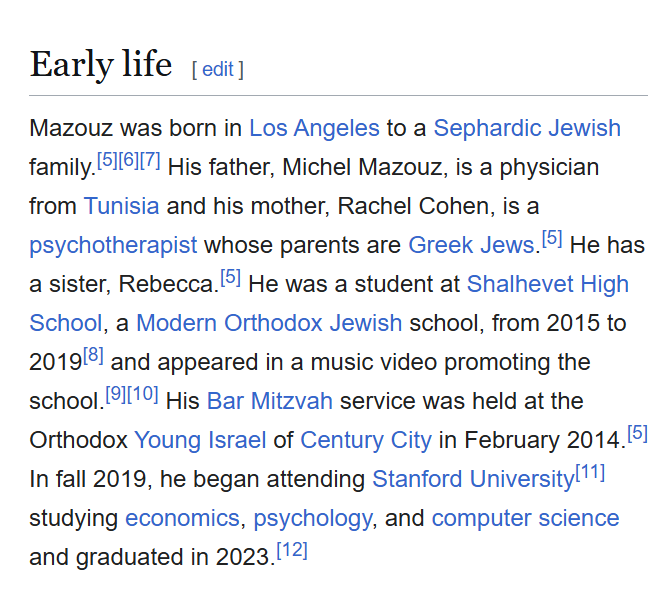Jump to citation reference 6

(129, 160)
